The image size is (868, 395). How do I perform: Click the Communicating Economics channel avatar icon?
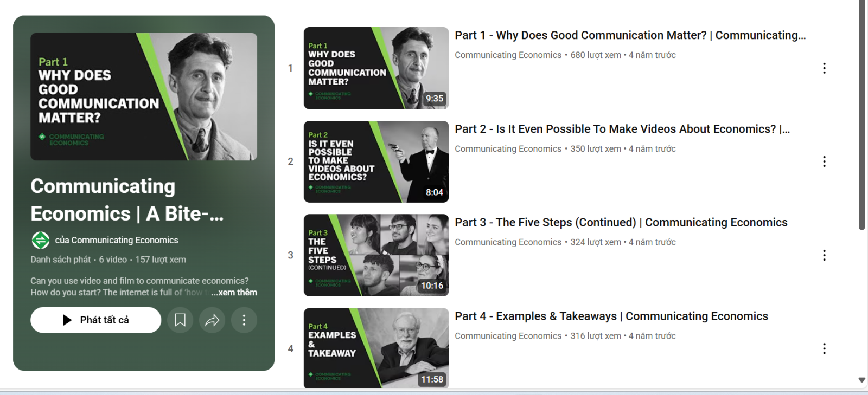pos(41,240)
